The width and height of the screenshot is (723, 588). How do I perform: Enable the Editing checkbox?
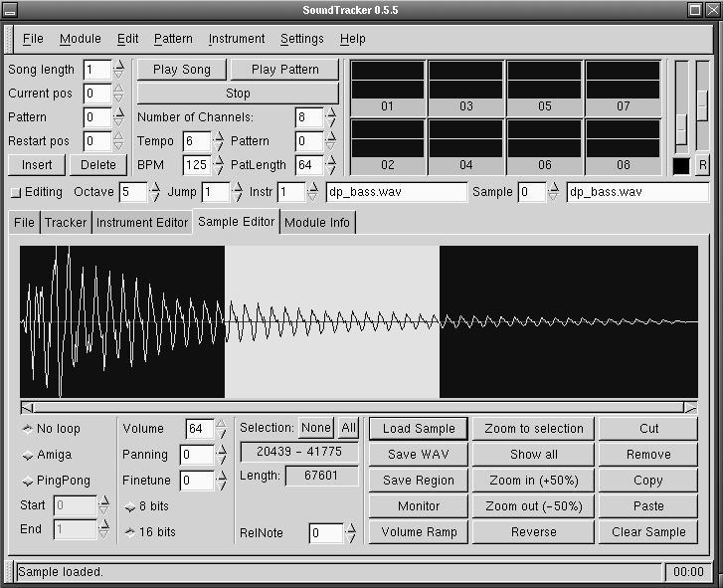coord(15,192)
